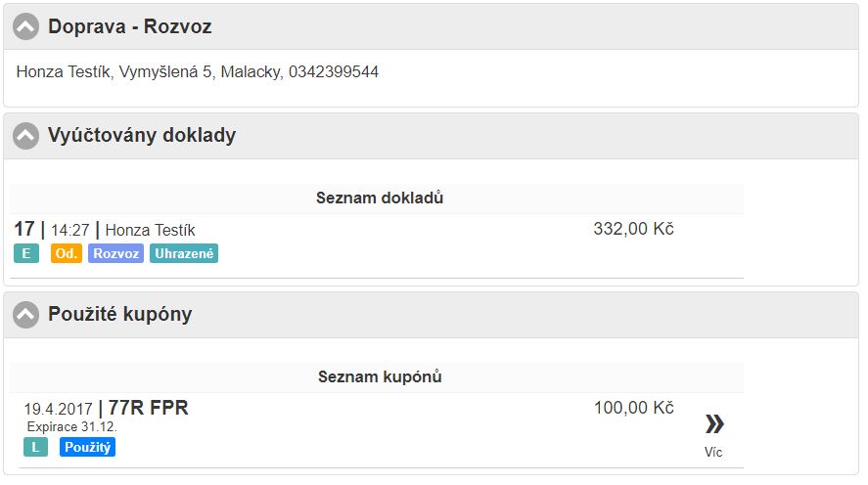Image resolution: width=868 pixels, height=485 pixels.
Task: Click the 332,00 Kč document amount
Action: (633, 229)
